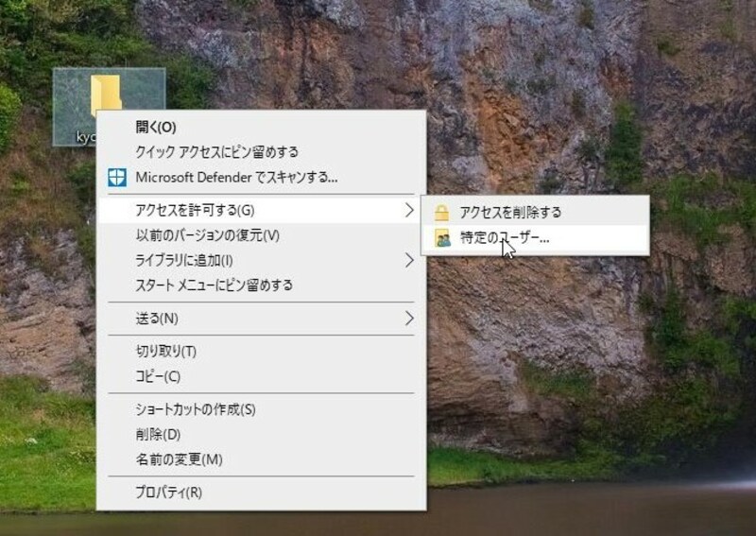Click the lock icon beside アクセスを削除する
The width and height of the screenshot is (756, 536).
[x=441, y=213]
